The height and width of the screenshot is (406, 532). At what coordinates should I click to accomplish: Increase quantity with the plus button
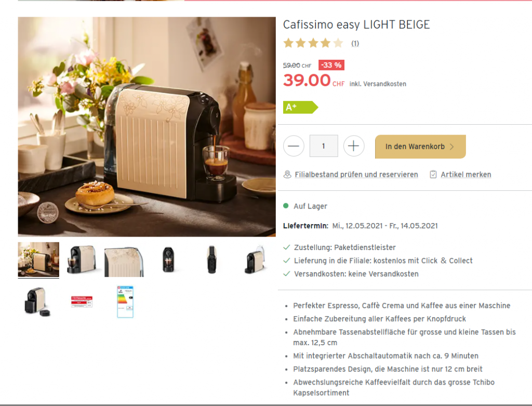coord(353,146)
